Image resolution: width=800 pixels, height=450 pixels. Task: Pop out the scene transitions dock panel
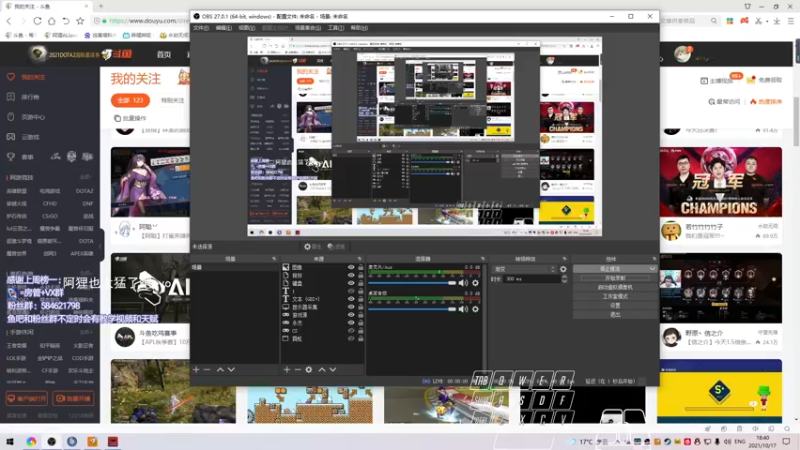point(564,259)
